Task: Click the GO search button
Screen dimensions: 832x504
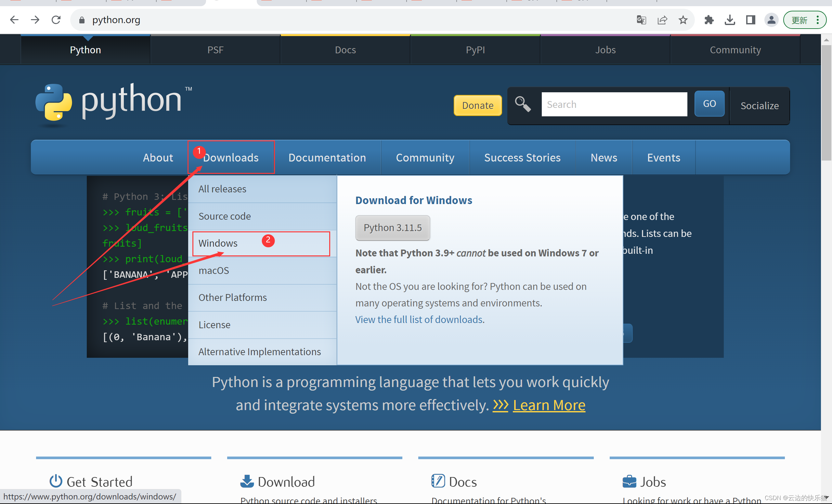Action: (x=709, y=104)
